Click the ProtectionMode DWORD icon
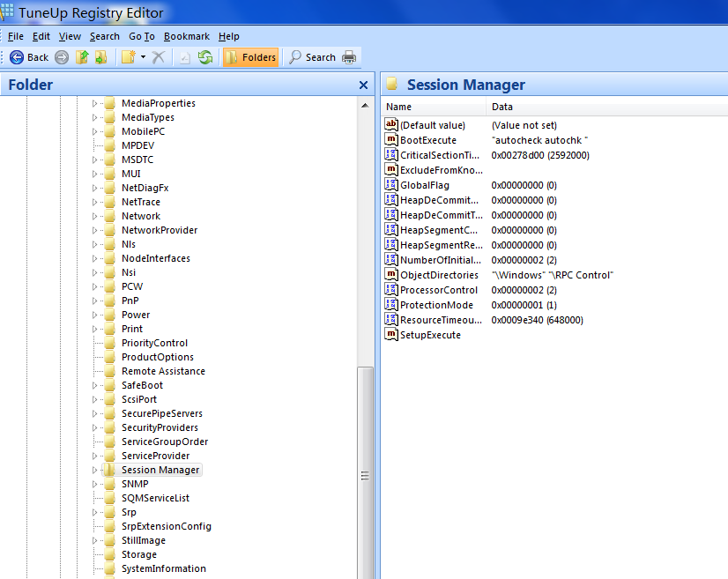Viewport: 728px width, 579px height. coord(391,304)
